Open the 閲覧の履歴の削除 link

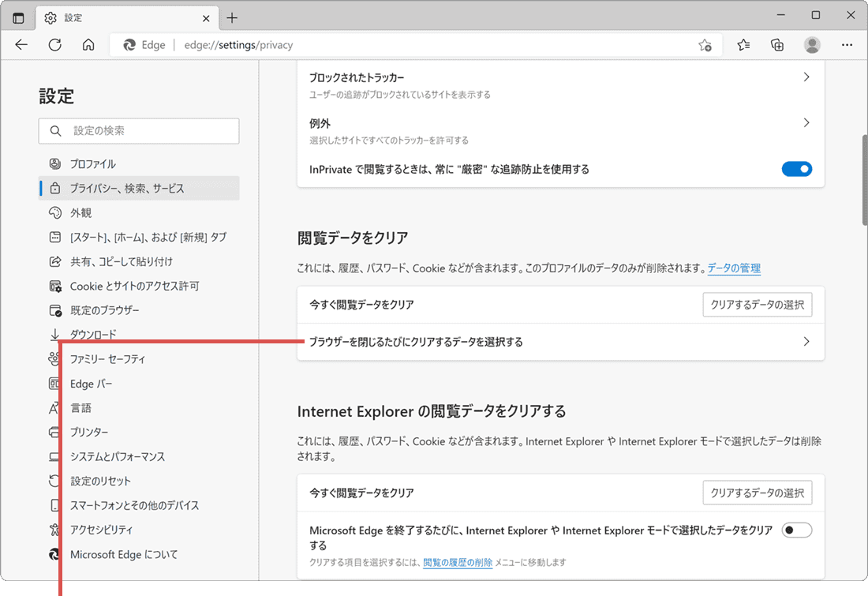pyautogui.click(x=458, y=562)
